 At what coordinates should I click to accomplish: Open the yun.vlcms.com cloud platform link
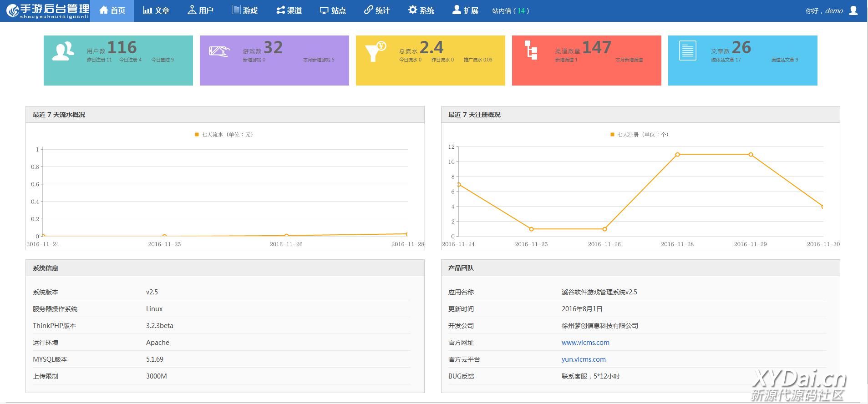[583, 359]
